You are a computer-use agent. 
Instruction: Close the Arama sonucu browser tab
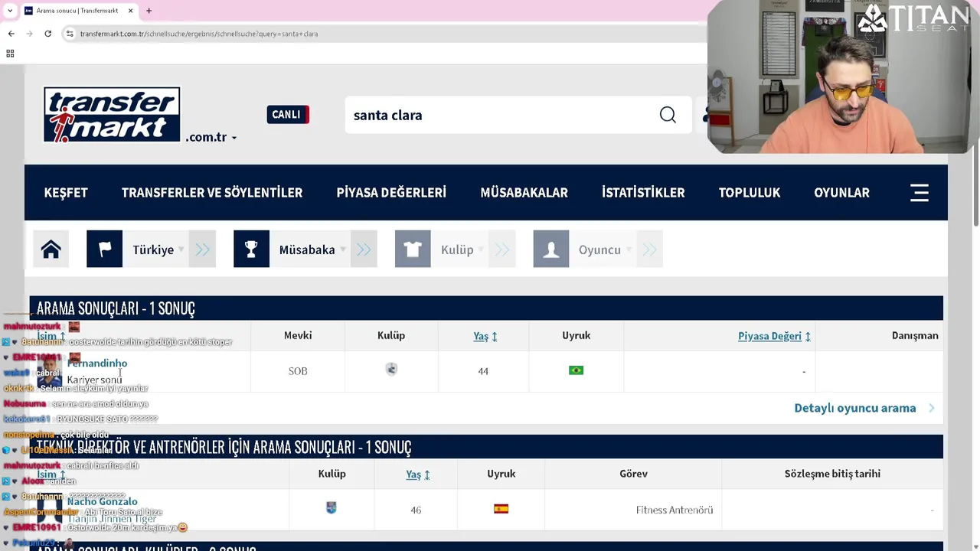coord(130,11)
